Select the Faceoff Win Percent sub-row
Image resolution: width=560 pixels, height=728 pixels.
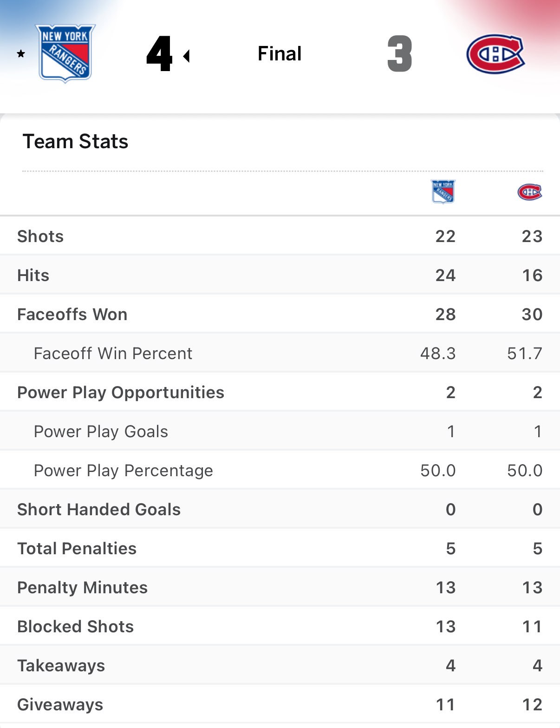click(113, 354)
